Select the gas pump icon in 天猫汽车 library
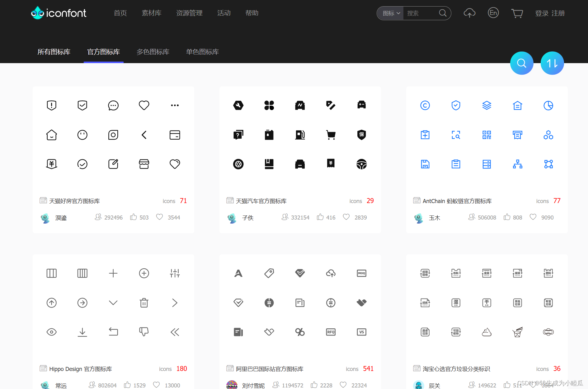 coord(300,135)
